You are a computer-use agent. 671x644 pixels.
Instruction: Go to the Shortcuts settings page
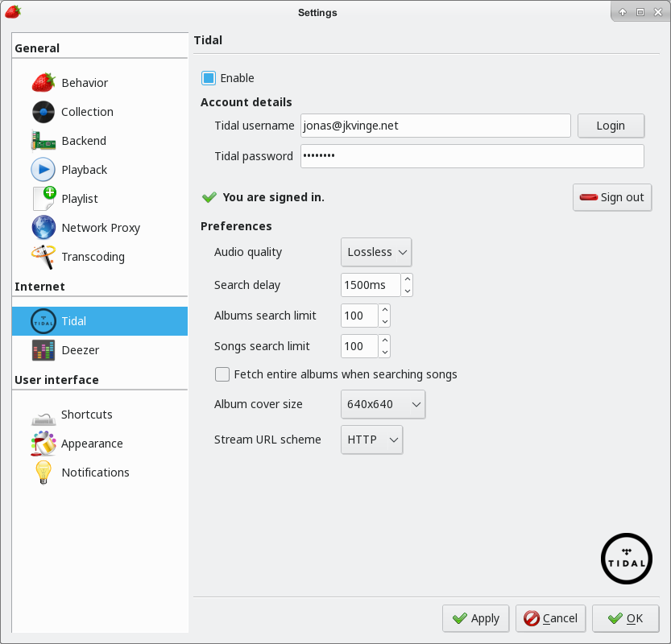pyautogui.click(x=86, y=415)
